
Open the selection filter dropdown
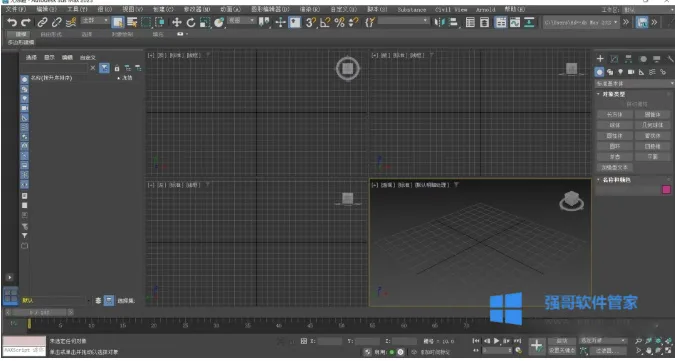(95, 20)
